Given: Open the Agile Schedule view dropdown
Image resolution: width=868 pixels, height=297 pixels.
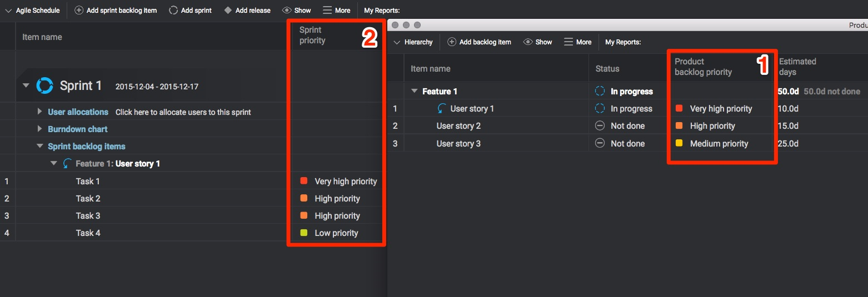Looking at the screenshot, I should [8, 11].
